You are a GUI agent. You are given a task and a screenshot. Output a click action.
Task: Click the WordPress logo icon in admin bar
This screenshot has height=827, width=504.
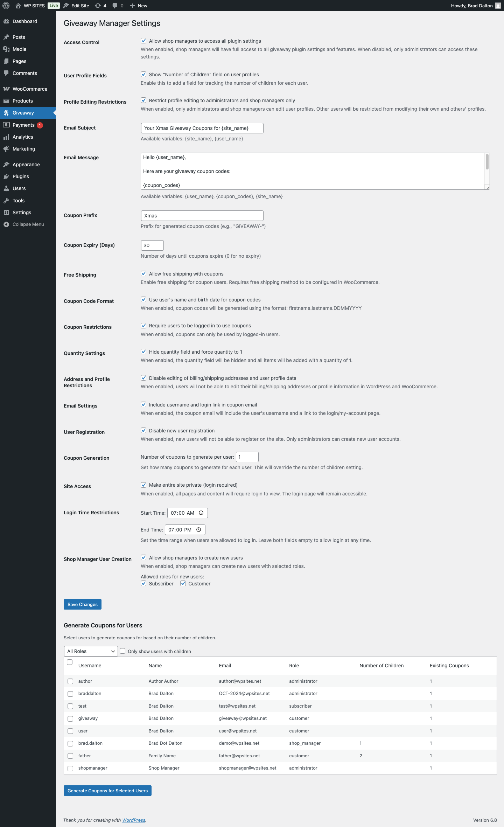(6, 6)
